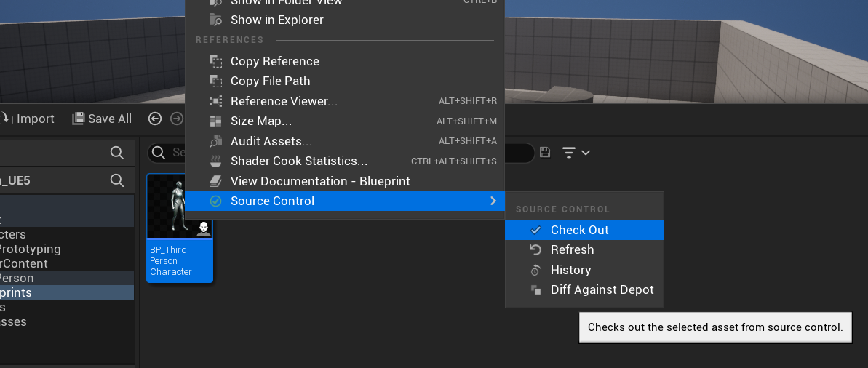Open the content filters dropdown
Image resolution: width=868 pixels, height=368 pixels.
pyautogui.click(x=576, y=153)
